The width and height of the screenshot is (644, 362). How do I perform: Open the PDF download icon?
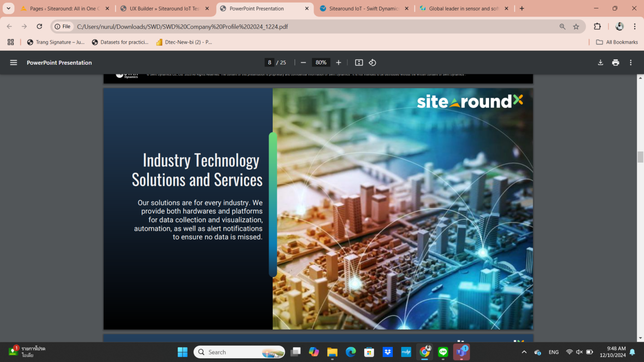pos(600,62)
